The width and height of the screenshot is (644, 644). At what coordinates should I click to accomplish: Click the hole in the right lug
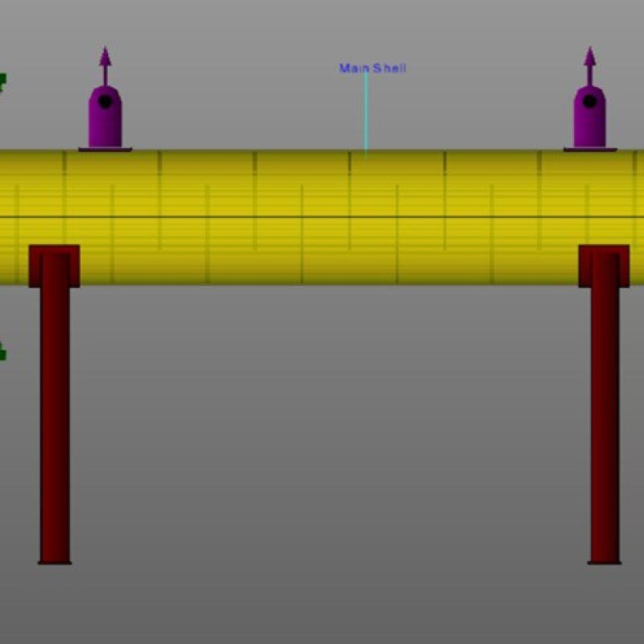click(589, 101)
